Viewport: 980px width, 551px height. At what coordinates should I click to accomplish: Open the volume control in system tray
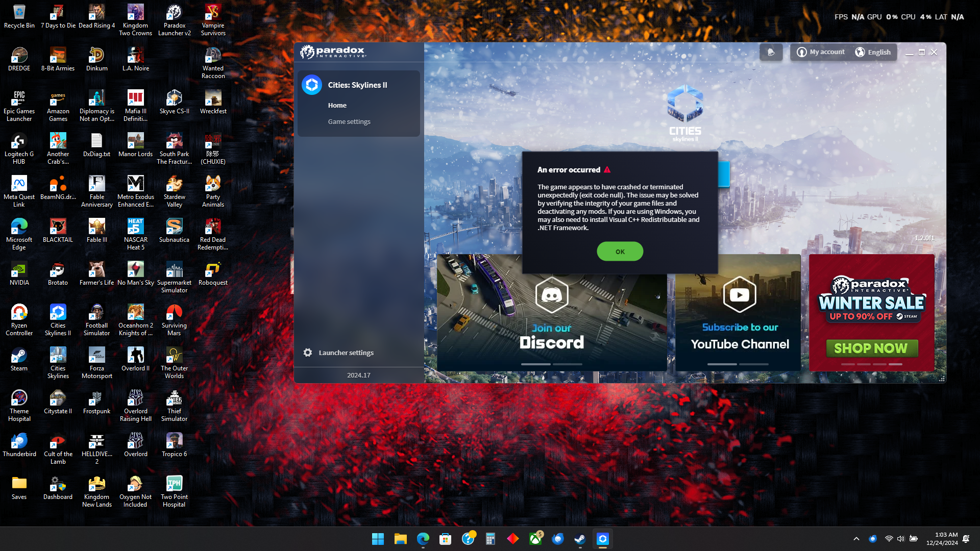pyautogui.click(x=900, y=539)
